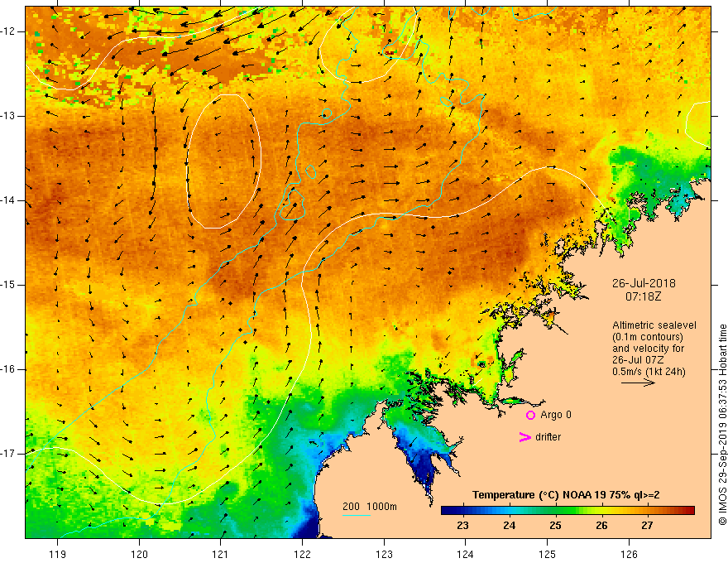
Task: Click the 'Altimetric sealevel' legend line
Action: (654, 325)
